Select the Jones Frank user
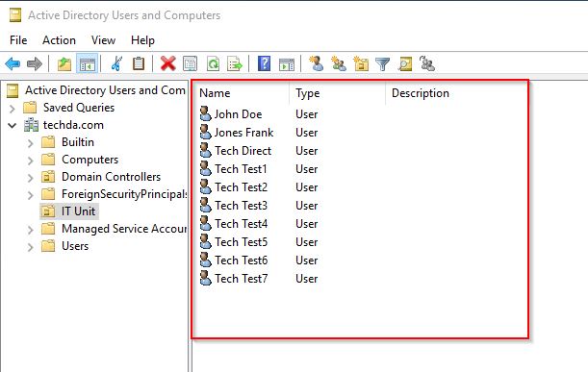Screen dimensions: 588x372 (243, 133)
